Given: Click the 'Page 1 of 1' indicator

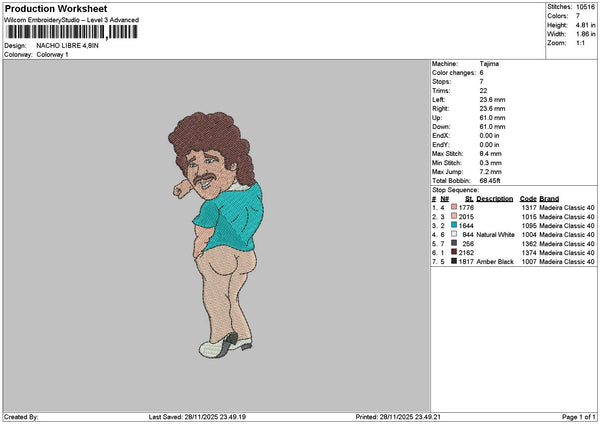Looking at the screenshot, I should coord(579,417).
